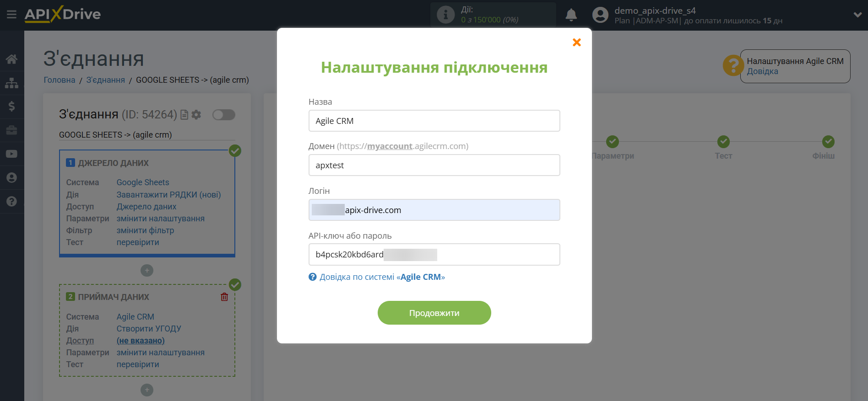This screenshot has width=868, height=401.
Task: Click source перевірити test link
Action: [138, 242]
